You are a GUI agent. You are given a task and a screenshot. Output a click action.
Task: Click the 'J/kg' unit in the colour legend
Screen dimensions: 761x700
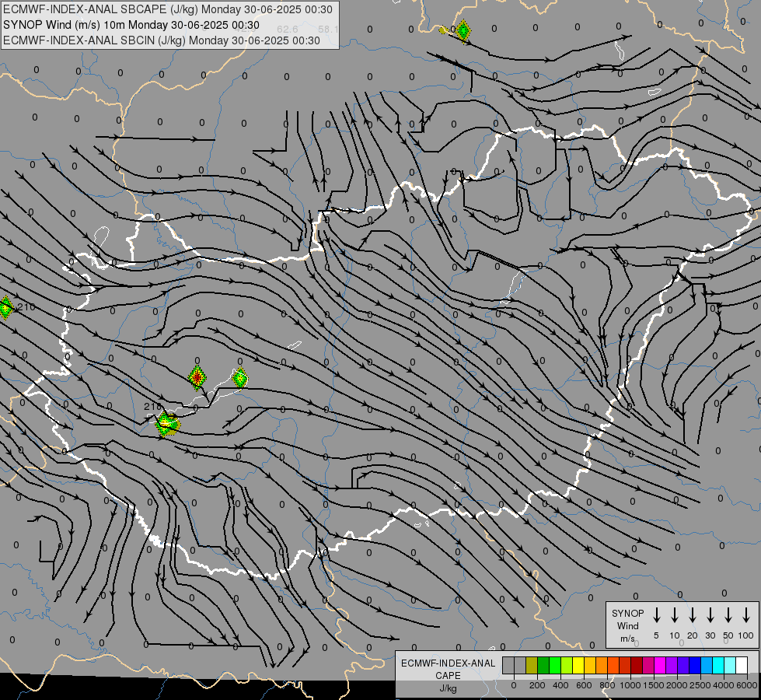point(448,688)
